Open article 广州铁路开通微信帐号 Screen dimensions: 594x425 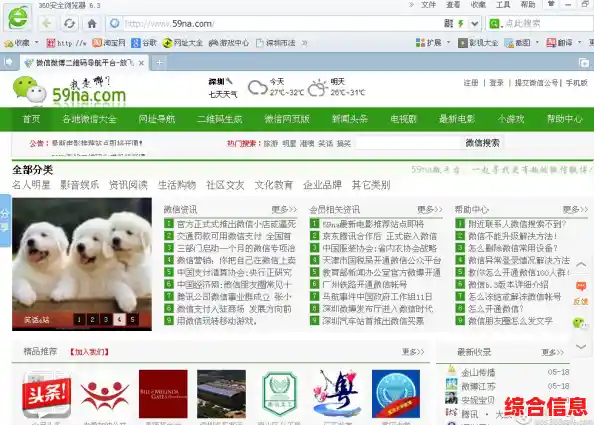(365, 284)
